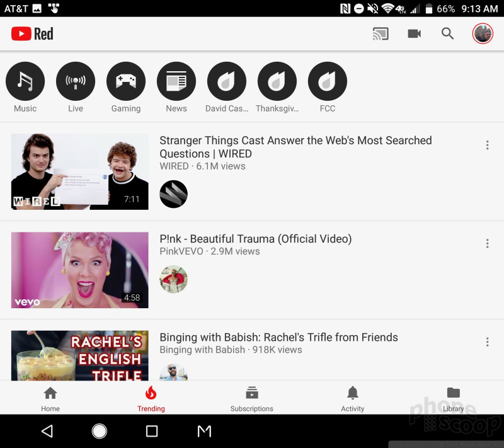This screenshot has height=448, width=504.
Task: Open WIRED channel avatar
Action: 174,194
